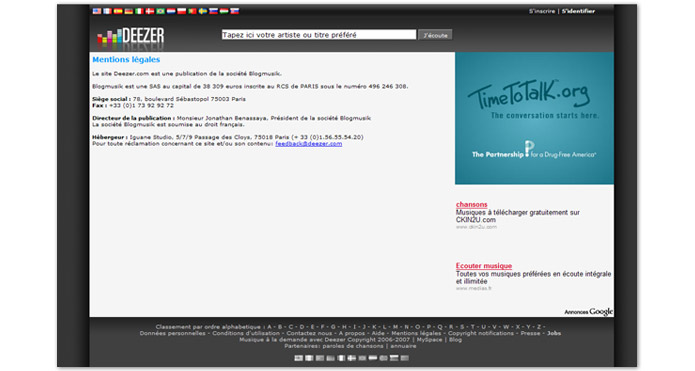This screenshot has width=695, height=371.
Task: Open the A propos footer link
Action: [352, 333]
